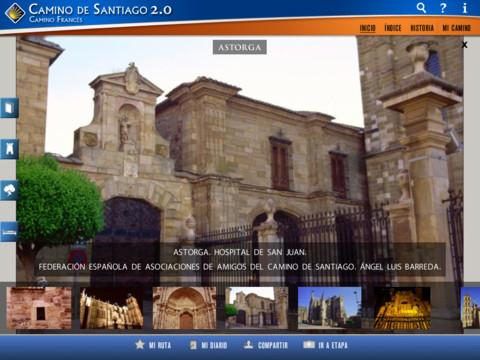Switch to Mi Camino tab
Image resolution: width=480 pixels, height=360 pixels.
[457, 28]
